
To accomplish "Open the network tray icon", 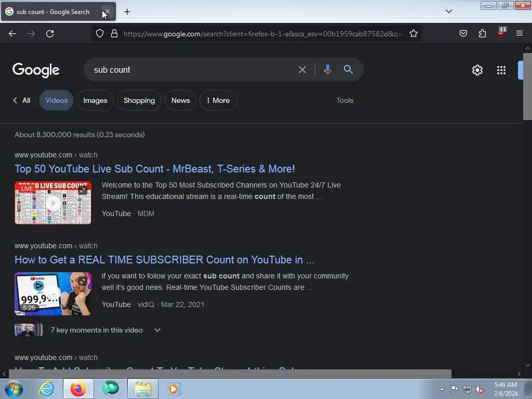I will click(467, 389).
